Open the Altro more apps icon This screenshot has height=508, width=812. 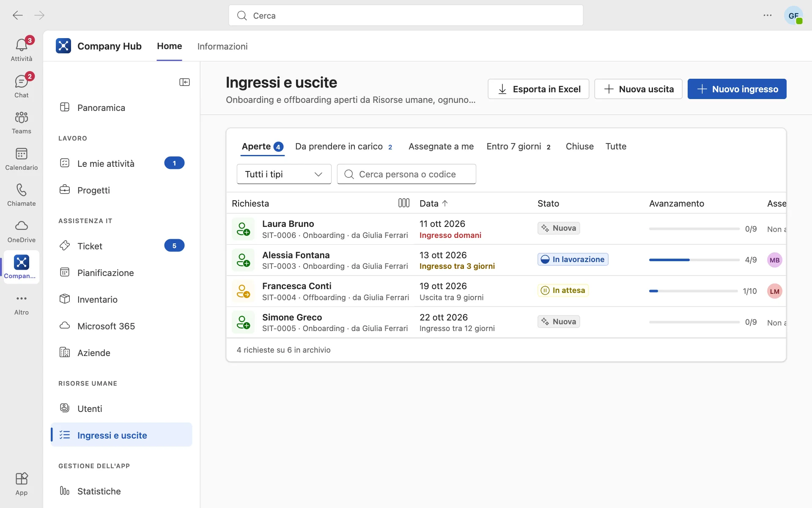(x=22, y=303)
